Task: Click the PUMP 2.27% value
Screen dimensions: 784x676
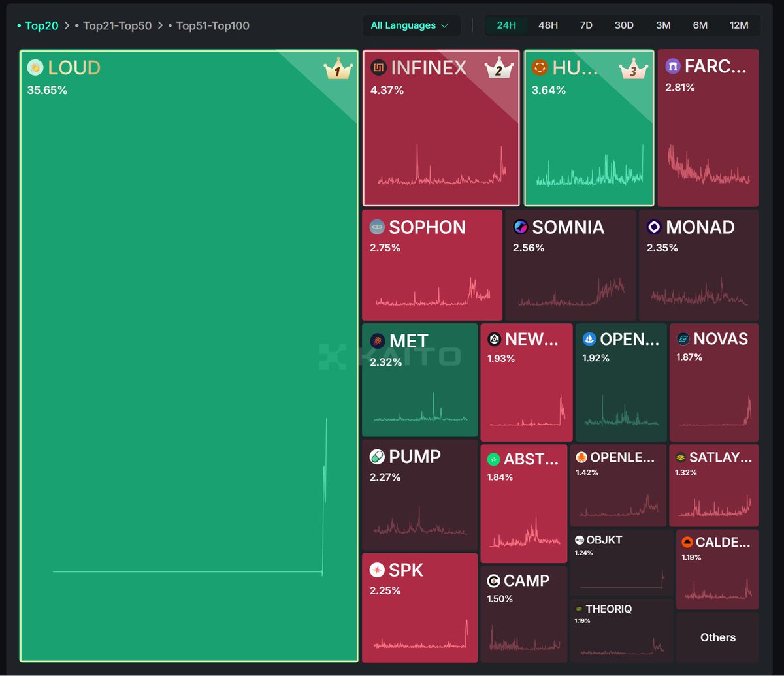Action: coord(385,477)
